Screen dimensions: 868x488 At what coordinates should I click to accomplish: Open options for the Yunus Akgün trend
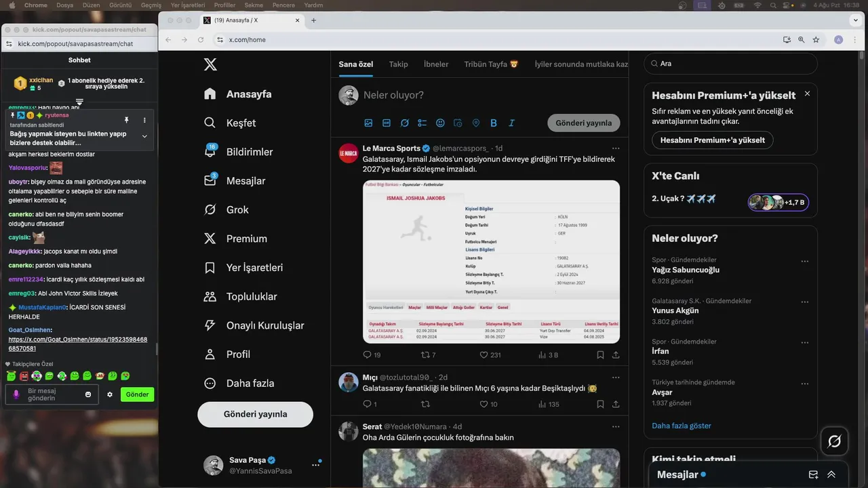[x=804, y=302]
